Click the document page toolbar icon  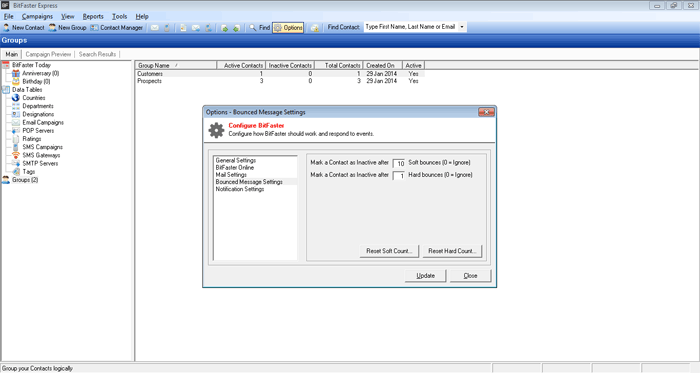coord(183,28)
